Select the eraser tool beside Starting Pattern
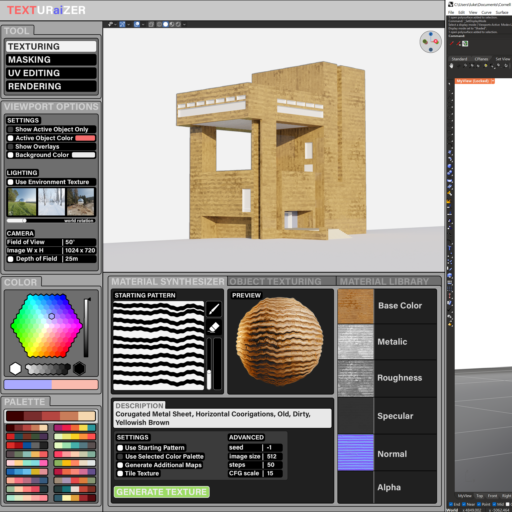 coord(214,327)
